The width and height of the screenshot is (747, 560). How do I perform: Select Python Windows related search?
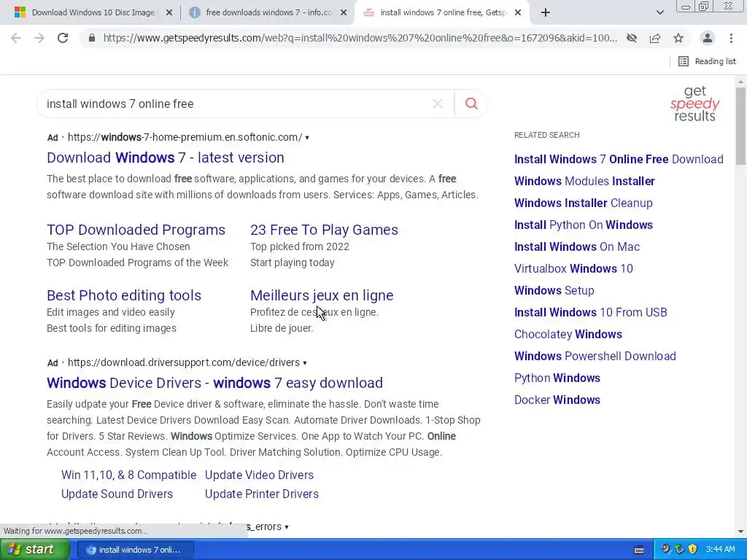point(557,378)
